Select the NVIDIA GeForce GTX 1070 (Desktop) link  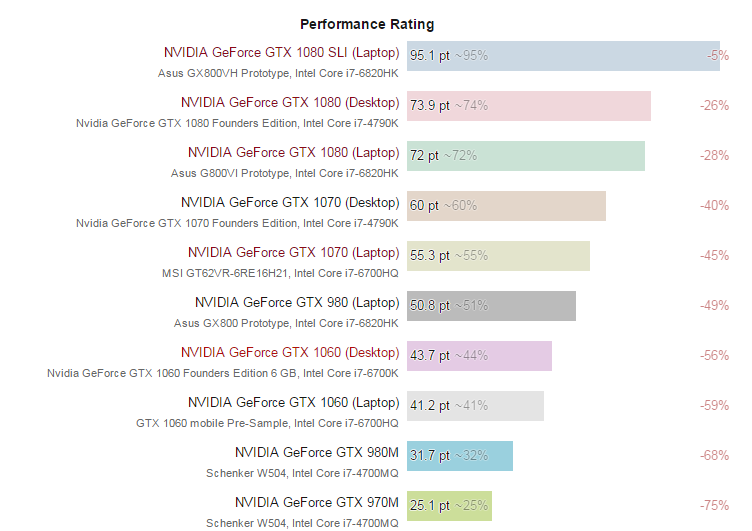(293, 203)
